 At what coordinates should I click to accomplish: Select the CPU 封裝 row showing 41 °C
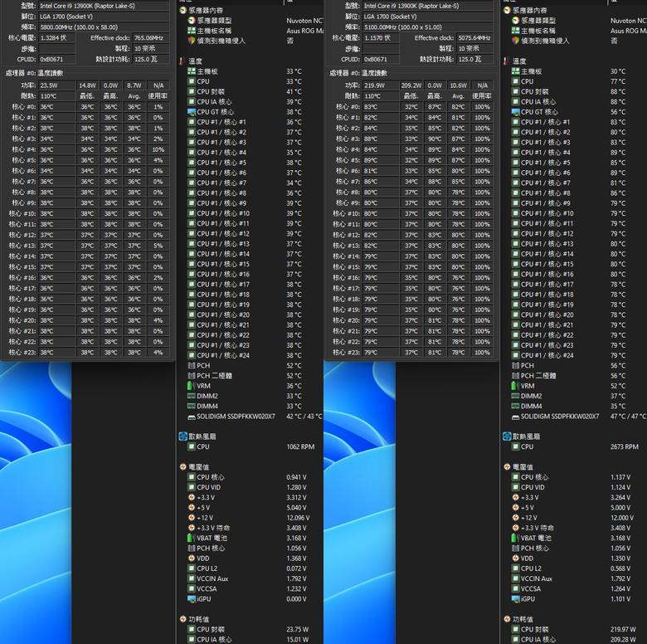click(x=251, y=91)
